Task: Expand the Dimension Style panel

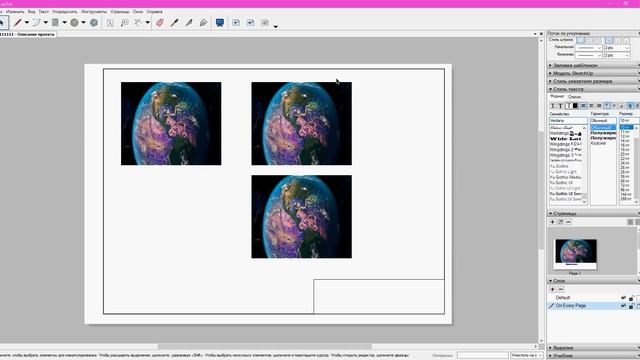Action: point(593,81)
